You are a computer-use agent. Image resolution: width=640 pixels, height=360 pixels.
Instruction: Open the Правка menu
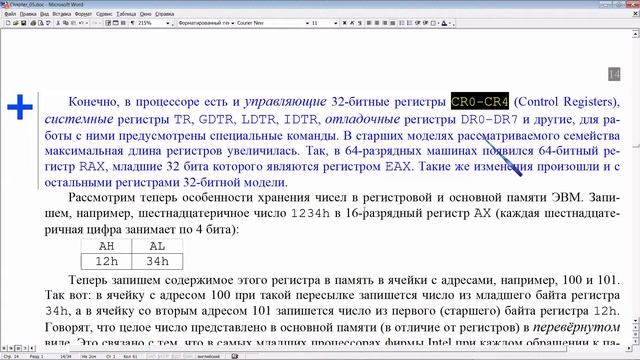pyautogui.click(x=28, y=14)
